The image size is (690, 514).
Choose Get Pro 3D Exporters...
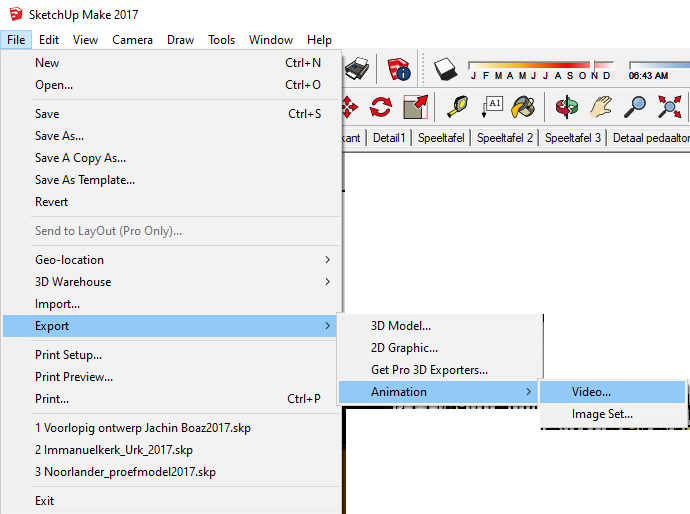(x=440, y=370)
